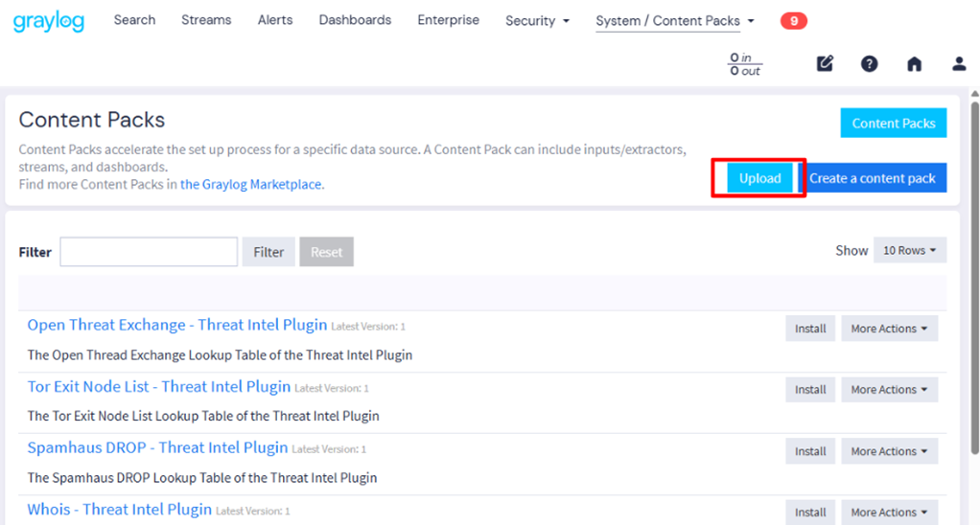Open the 10 Rows dropdown

909,250
